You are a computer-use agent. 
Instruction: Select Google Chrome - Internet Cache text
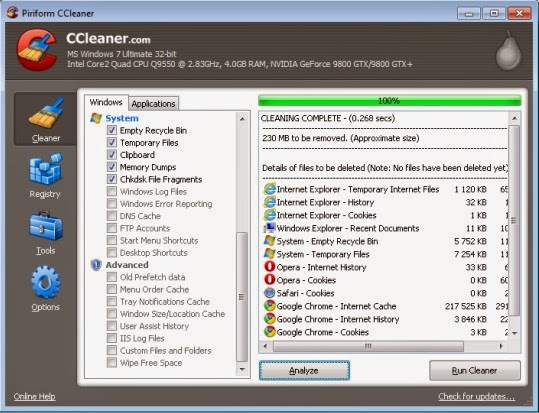click(x=336, y=306)
